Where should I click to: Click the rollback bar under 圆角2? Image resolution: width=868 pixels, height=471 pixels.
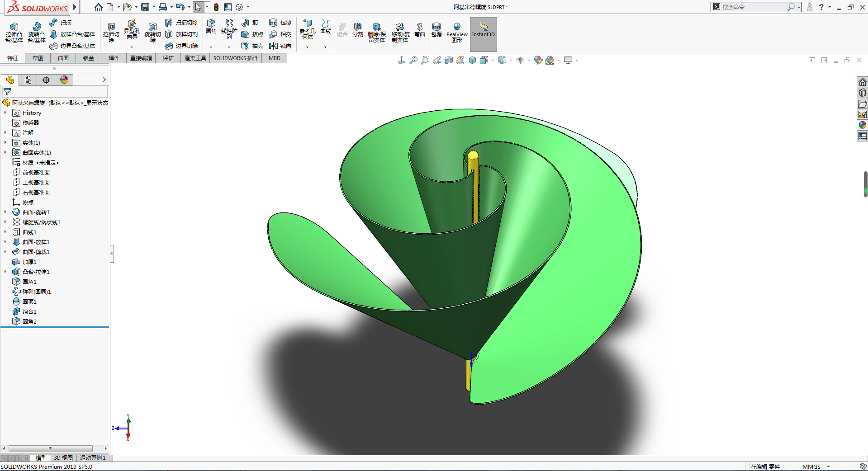(55, 327)
